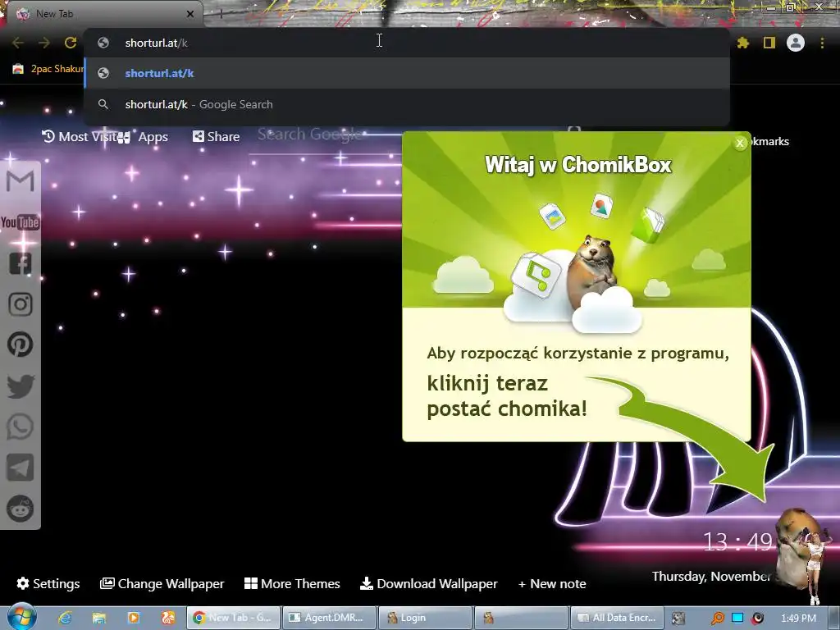
Task: Open Settings on the new tab page
Action: 48,583
